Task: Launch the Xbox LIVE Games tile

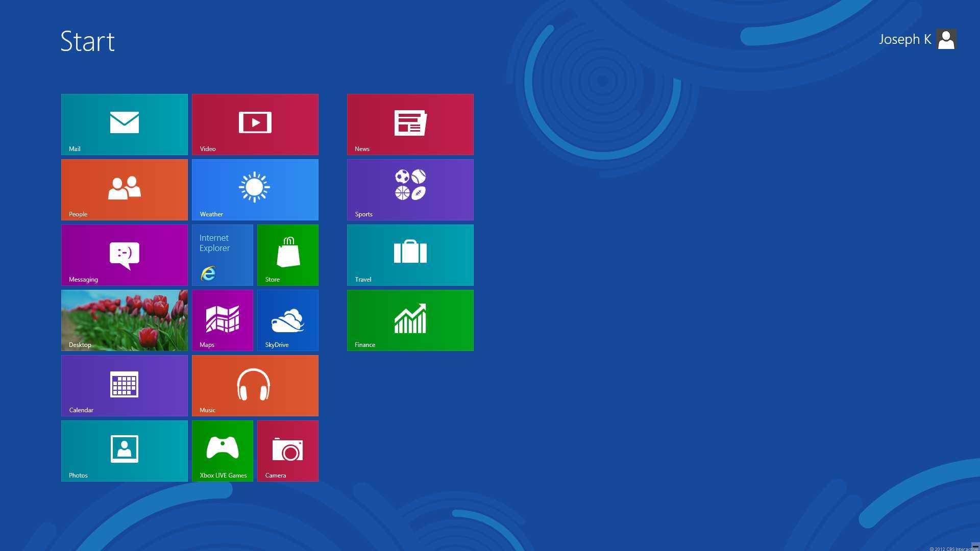Action: point(223,451)
